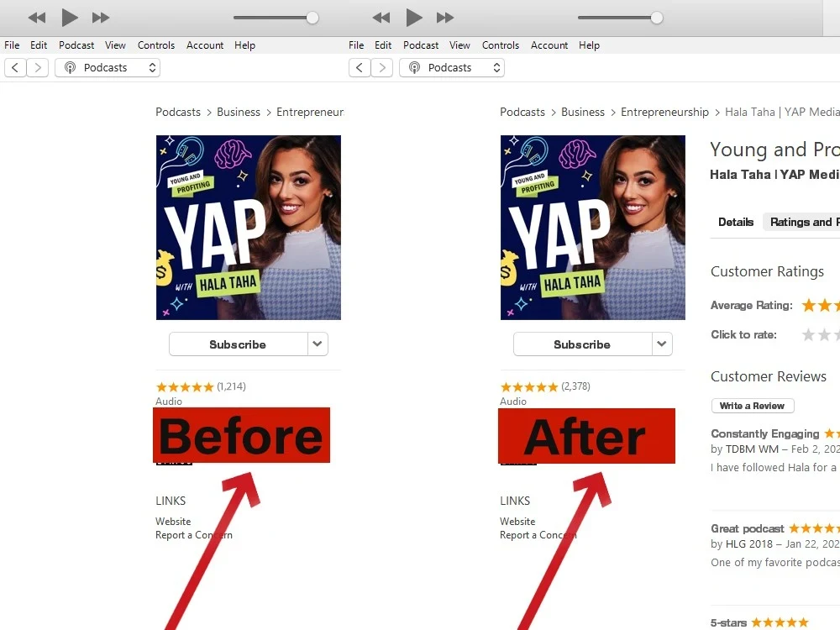Open Podcast menu in right window
Screen dimensions: 840x630
tap(421, 45)
